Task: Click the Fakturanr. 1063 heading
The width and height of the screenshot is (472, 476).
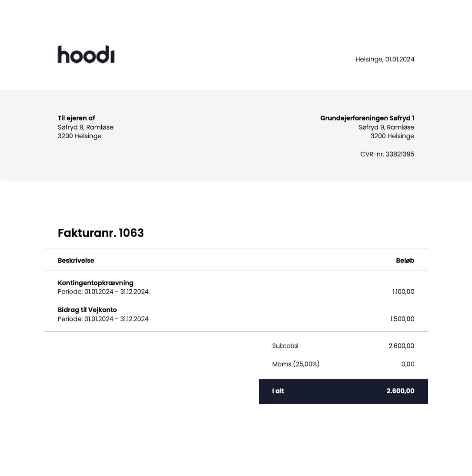Action: 101,233
